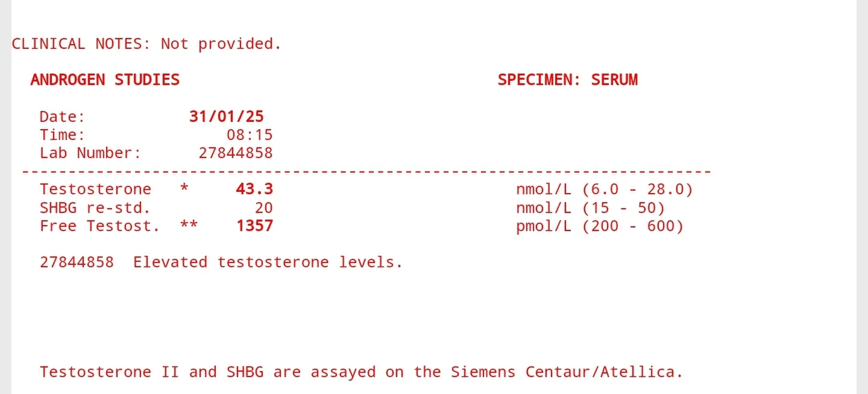Screen dimensions: 868x394
Task: Click the SHBG re-std. row label
Action: click(x=95, y=208)
